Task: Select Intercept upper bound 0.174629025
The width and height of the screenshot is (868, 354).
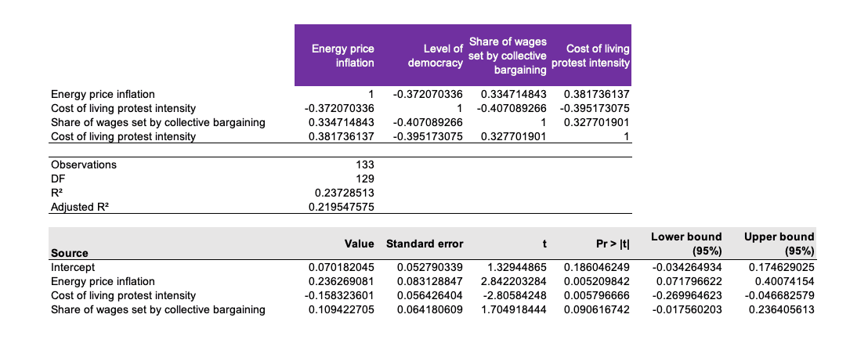Action: click(781, 267)
